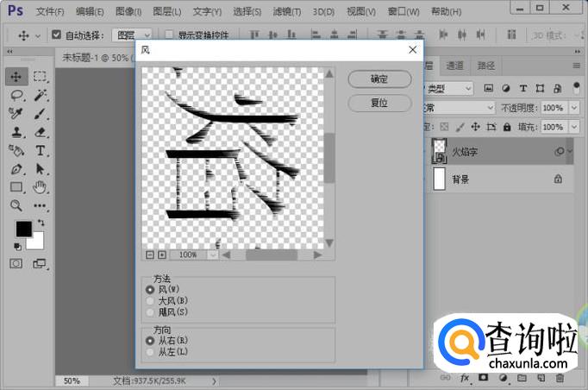Expand the 不透明度 opacity dropdown arrow
This screenshot has width=588, height=390.
(580, 108)
